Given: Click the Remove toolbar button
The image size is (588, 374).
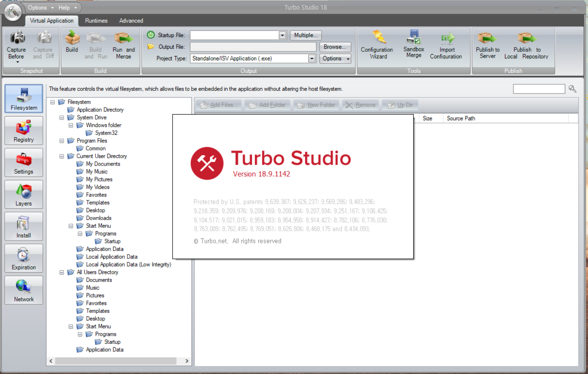Looking at the screenshot, I should coord(360,105).
